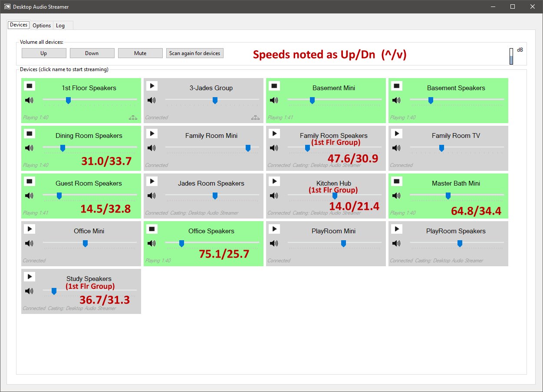Mute Basement Speakers with speaker icon
Image resolution: width=543 pixels, height=392 pixels.
pyautogui.click(x=396, y=101)
